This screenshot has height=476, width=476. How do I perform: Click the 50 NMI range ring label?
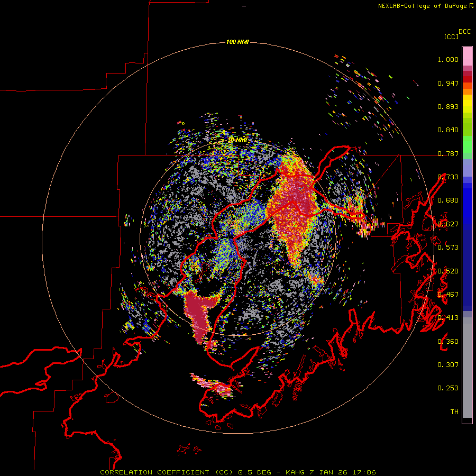(237, 140)
